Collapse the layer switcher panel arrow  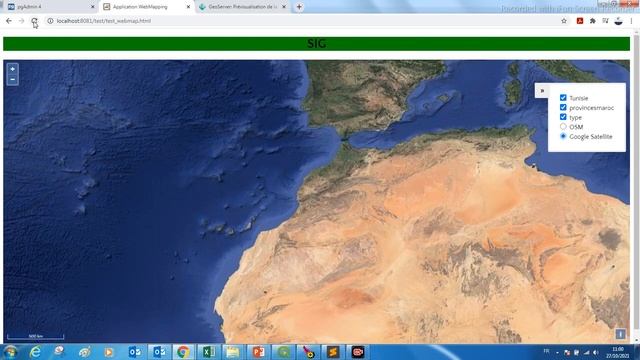[542, 91]
